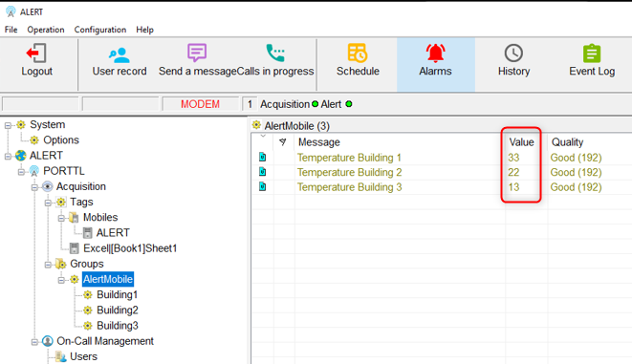Collapse the System tree node

8,125
